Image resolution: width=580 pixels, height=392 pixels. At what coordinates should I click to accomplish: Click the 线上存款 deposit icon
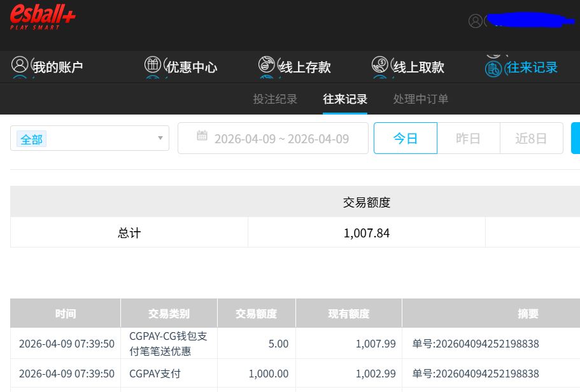(267, 65)
